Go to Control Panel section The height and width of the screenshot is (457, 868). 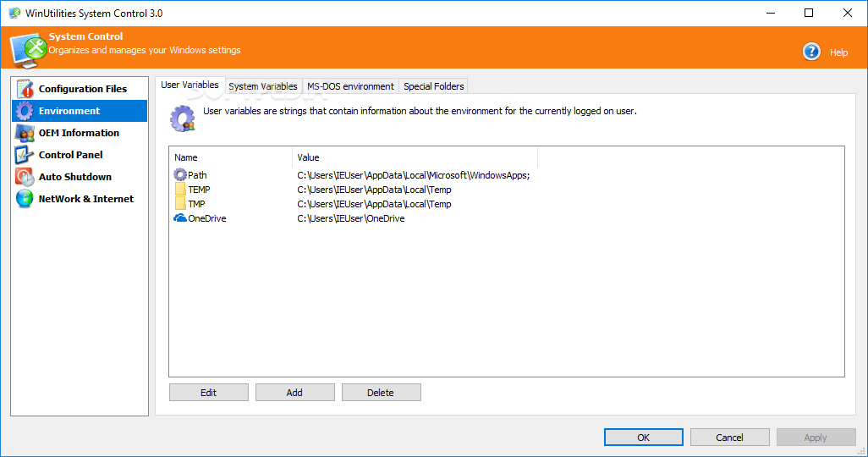80,155
